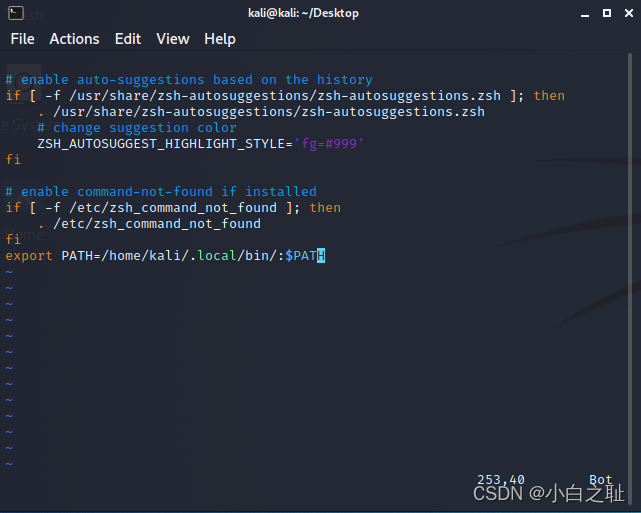Image resolution: width=641 pixels, height=513 pixels.
Task: Click '.local' in the export PATH line
Action: tap(213, 256)
